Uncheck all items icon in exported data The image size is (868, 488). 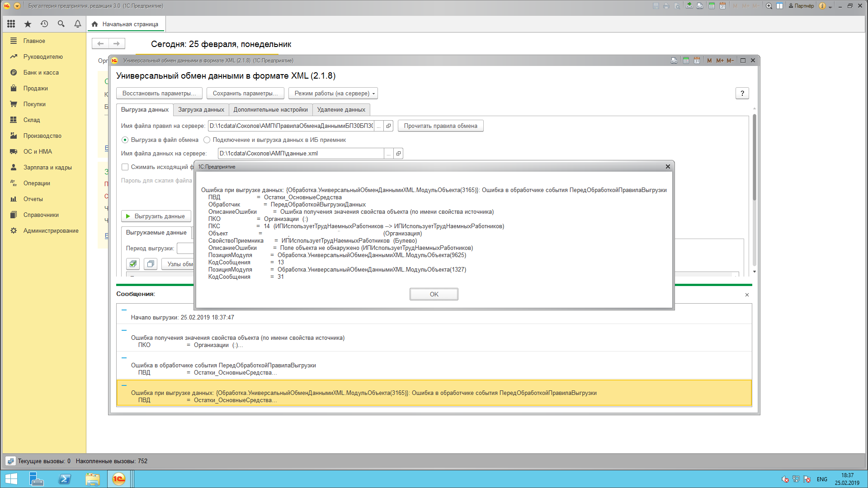(x=151, y=264)
